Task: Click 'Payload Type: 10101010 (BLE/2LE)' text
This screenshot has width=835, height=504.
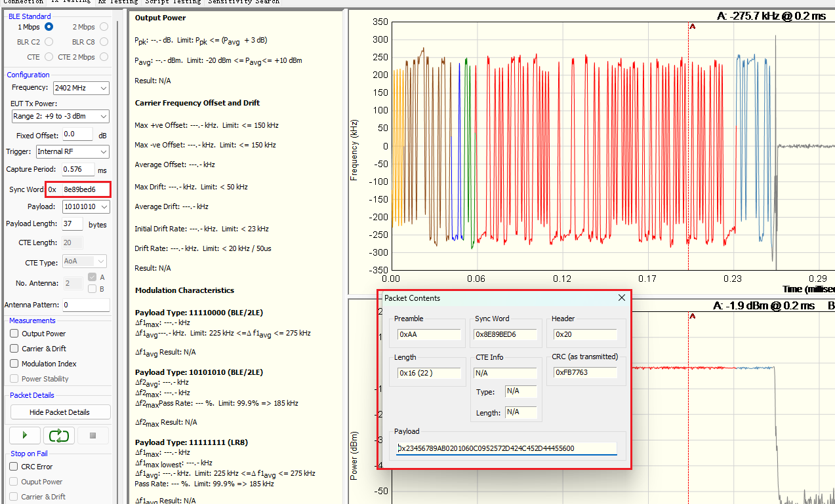Action: point(199,372)
